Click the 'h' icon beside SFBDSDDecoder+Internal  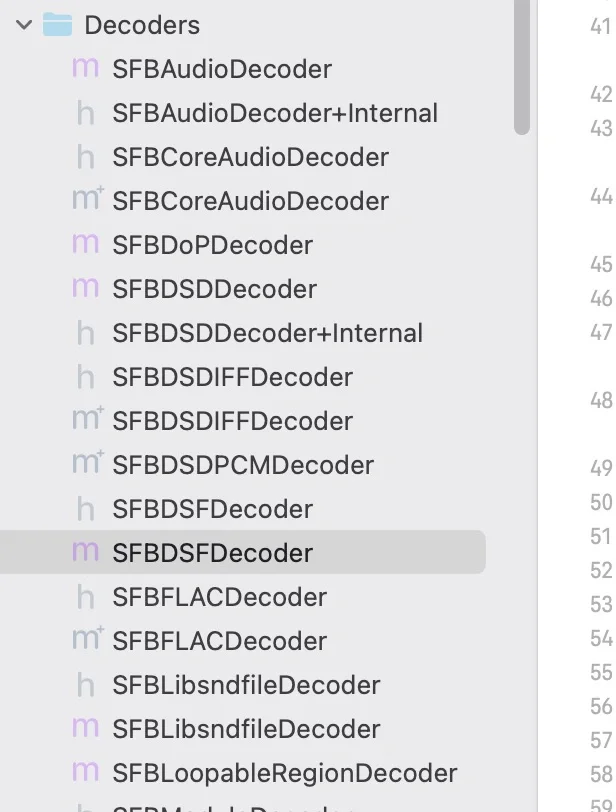tap(86, 333)
